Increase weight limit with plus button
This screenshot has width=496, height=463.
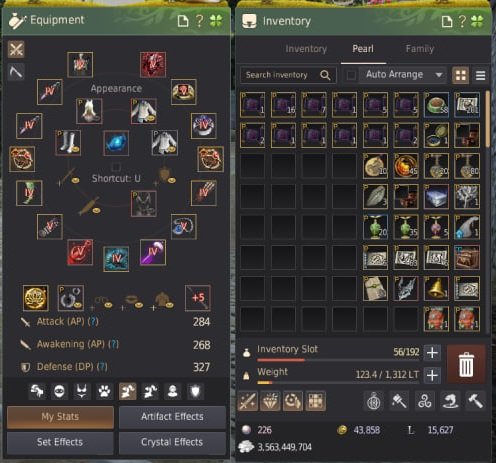coord(432,375)
